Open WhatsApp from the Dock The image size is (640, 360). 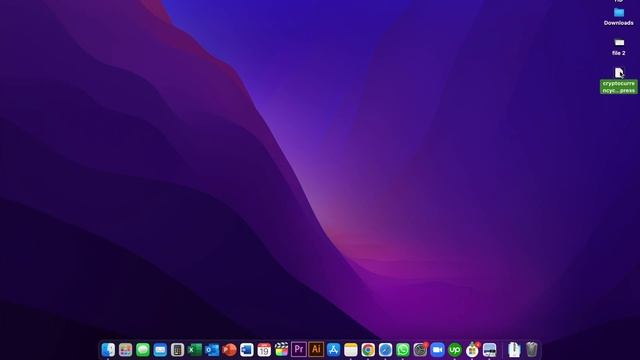(x=403, y=350)
